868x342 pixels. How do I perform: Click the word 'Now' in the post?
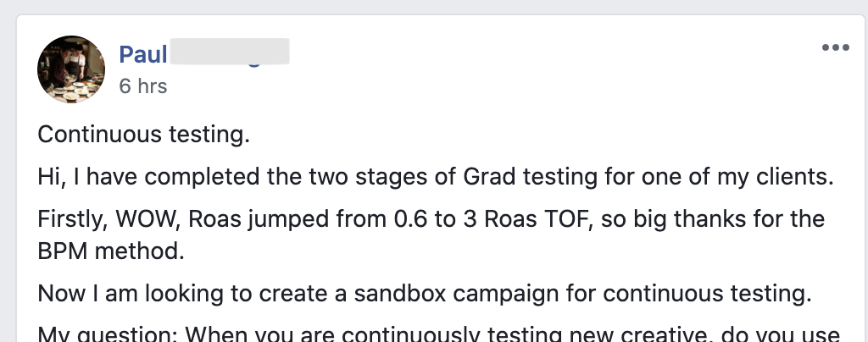click(58, 295)
